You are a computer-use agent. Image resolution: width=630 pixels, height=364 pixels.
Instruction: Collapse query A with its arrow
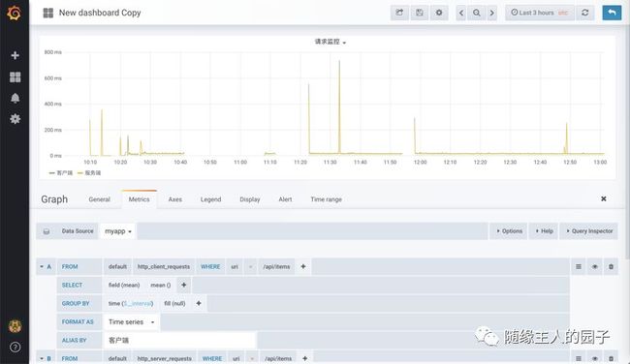click(42, 266)
